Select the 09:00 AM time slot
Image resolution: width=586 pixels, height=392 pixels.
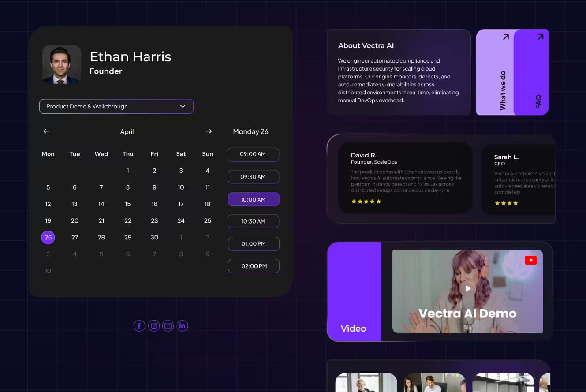(x=253, y=154)
